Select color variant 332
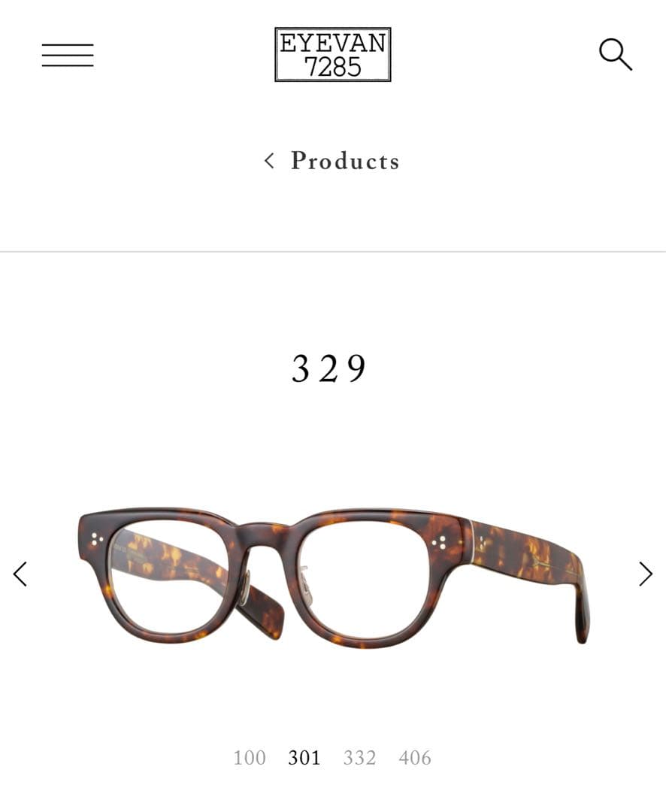The image size is (666, 812). pos(359,758)
